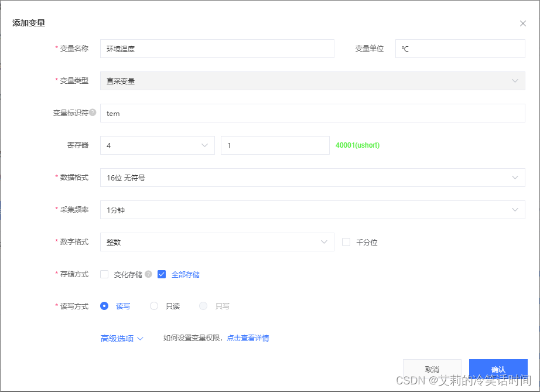The image size is (540, 392).
Task: Edit the 变量名称 field showing 环境温度
Action: (x=217, y=49)
